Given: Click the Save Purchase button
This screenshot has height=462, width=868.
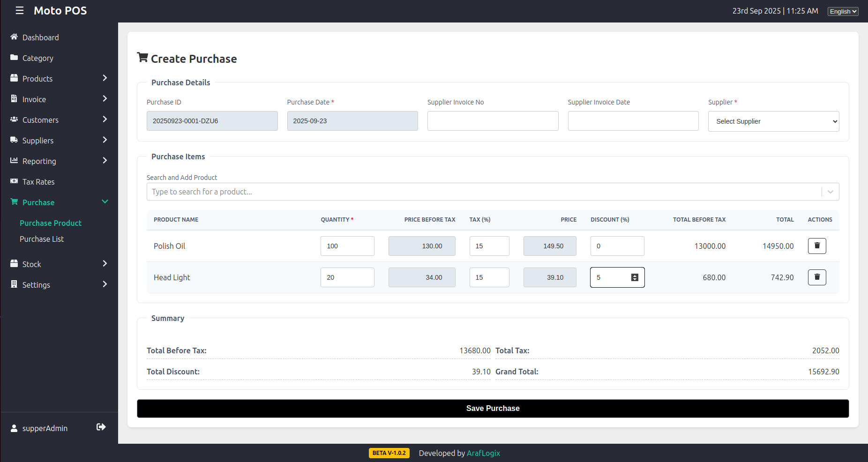Looking at the screenshot, I should pos(493,409).
